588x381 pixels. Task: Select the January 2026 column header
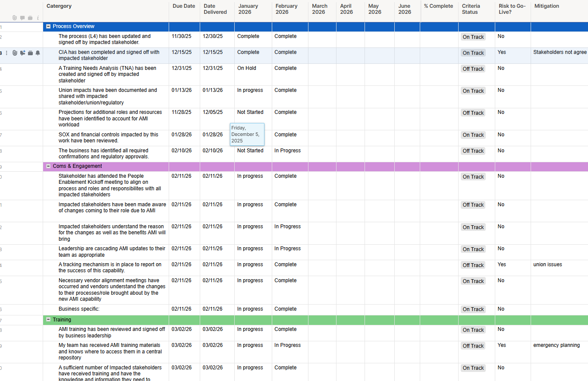[x=253, y=11]
